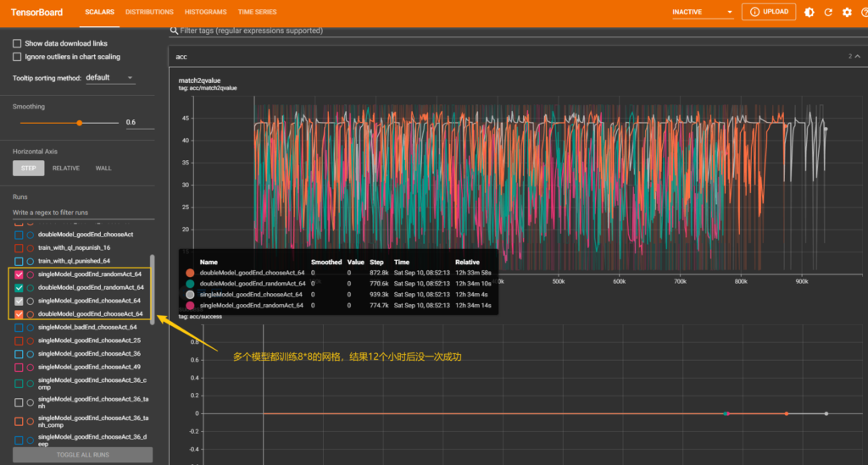Select only singleModel_badEnd_chooseAct_64 run circle
868x465 pixels.
[31, 327]
